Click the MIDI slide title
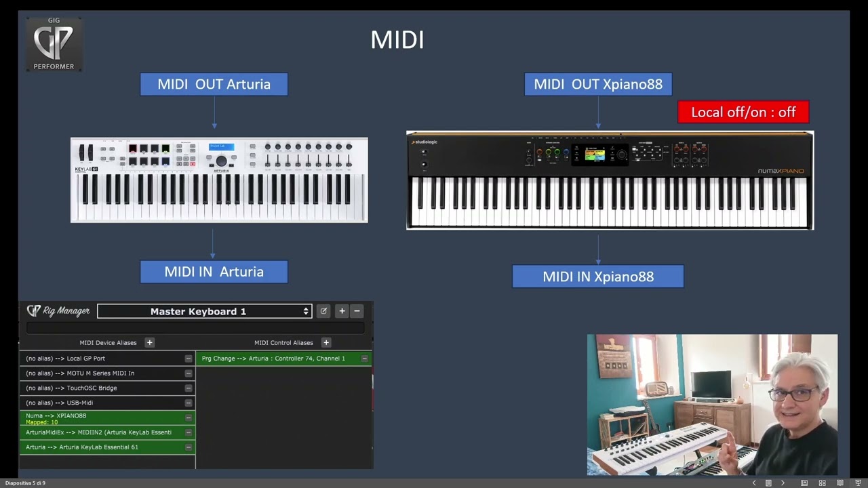This screenshot has width=868, height=488. coord(397,40)
